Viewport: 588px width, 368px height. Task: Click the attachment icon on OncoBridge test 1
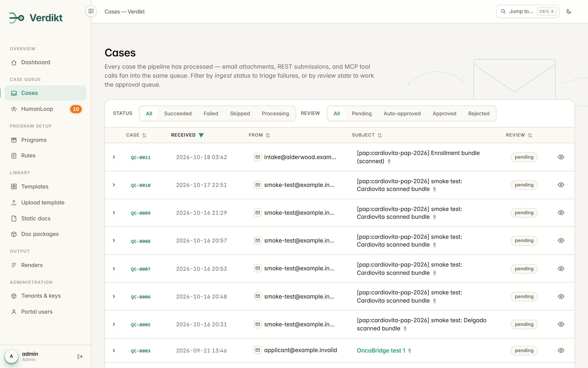(x=410, y=351)
